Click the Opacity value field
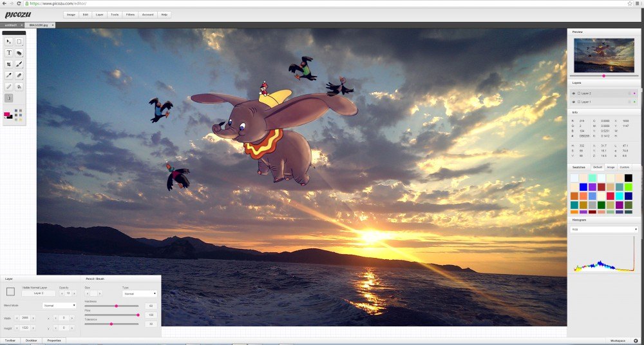 tap(69, 293)
